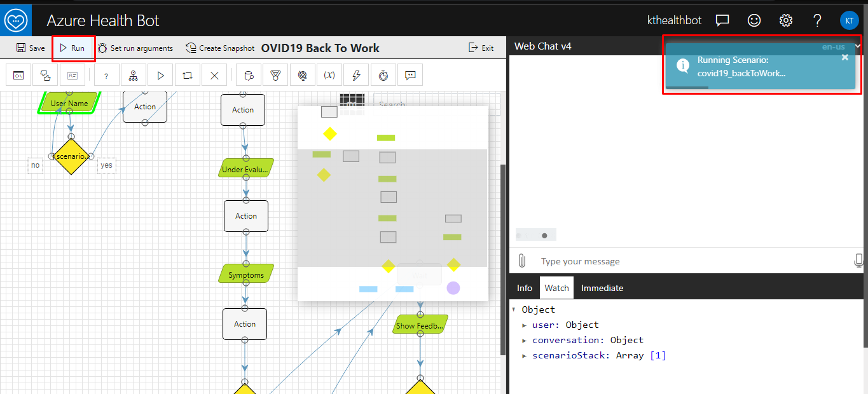Viewport: 868px width, 394px height.
Task: Click the Run scenario button
Action: tap(72, 48)
